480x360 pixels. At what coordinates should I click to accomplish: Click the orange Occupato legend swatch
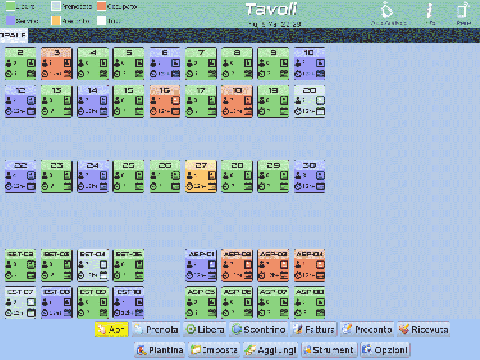pos(101,6)
